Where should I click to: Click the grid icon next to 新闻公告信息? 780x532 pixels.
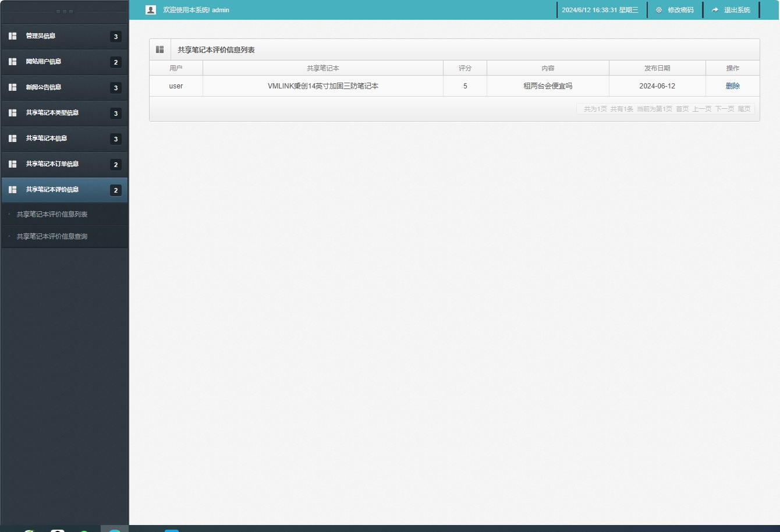coord(12,87)
